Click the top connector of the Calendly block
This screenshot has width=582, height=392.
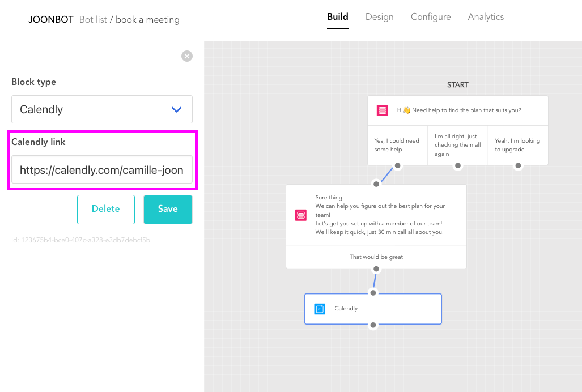(373, 293)
